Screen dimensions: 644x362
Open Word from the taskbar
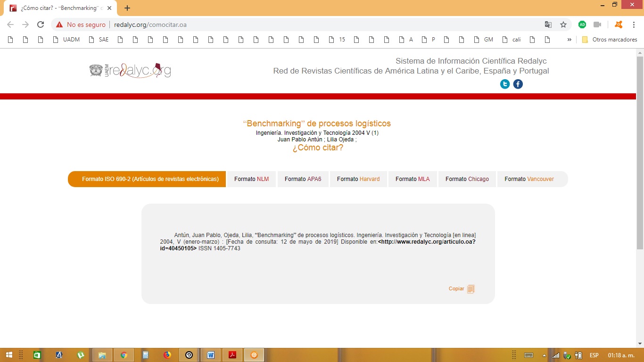click(x=210, y=355)
